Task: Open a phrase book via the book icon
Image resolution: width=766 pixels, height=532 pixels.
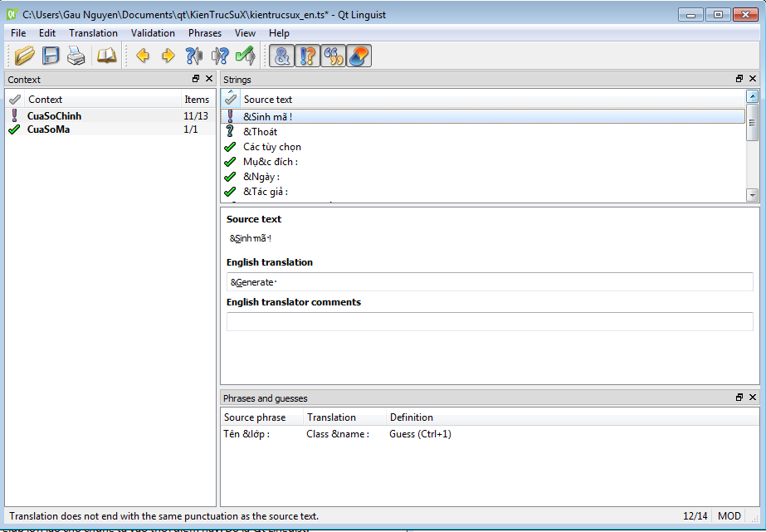Action: pos(106,56)
